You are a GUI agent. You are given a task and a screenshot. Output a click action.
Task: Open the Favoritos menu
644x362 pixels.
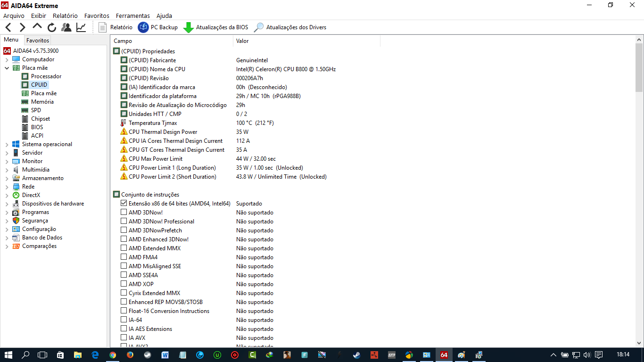[97, 16]
